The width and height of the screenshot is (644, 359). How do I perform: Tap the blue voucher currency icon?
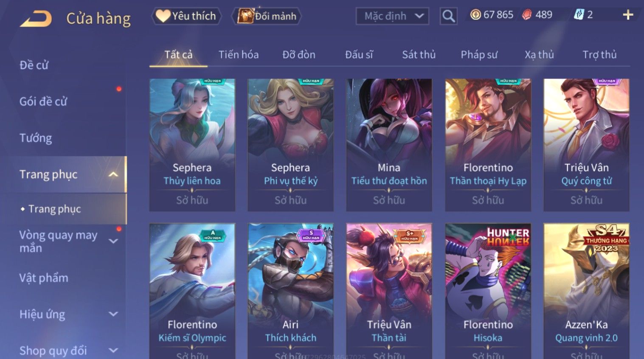(x=579, y=15)
